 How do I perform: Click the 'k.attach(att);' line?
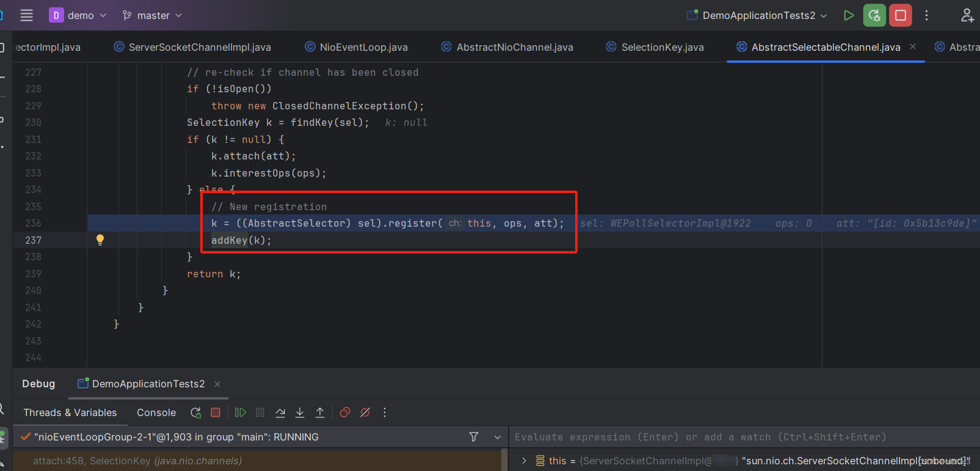(253, 156)
